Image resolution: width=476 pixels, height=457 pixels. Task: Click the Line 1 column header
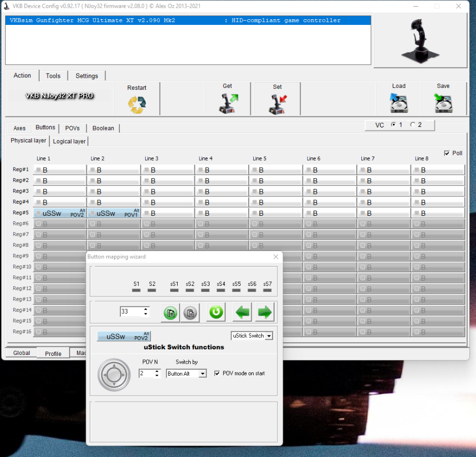44,158
